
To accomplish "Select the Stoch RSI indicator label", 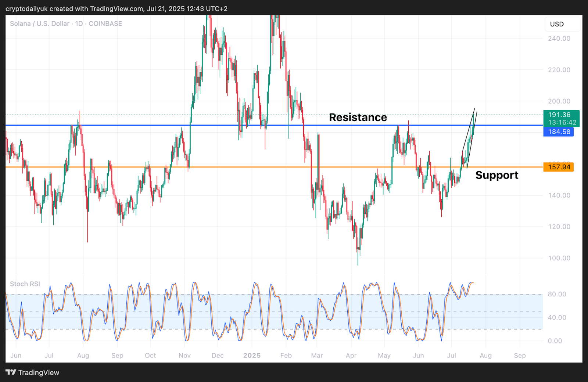I will [25, 284].
